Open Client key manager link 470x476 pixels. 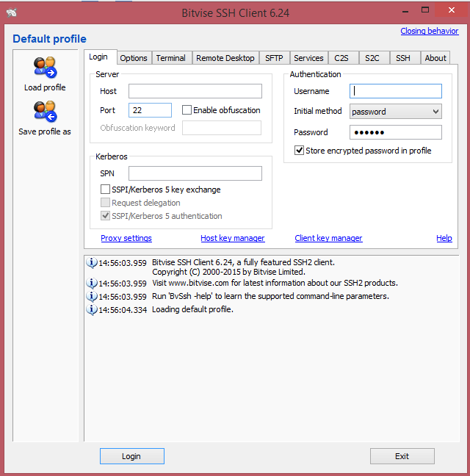tap(328, 238)
